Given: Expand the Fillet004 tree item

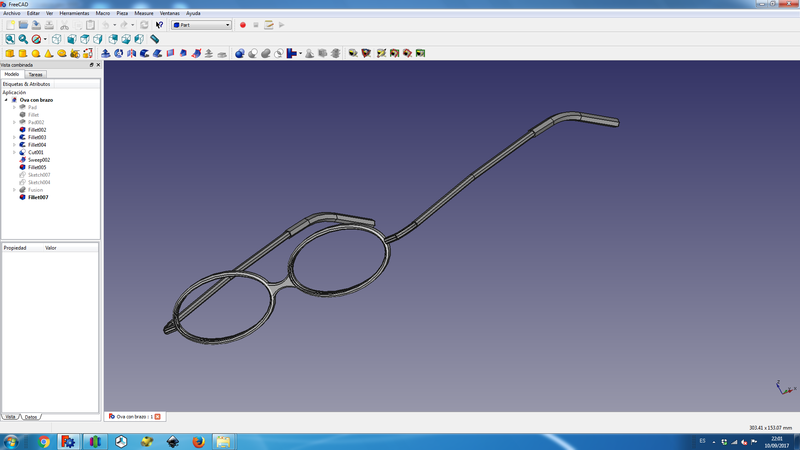Looking at the screenshot, I should (x=14, y=145).
